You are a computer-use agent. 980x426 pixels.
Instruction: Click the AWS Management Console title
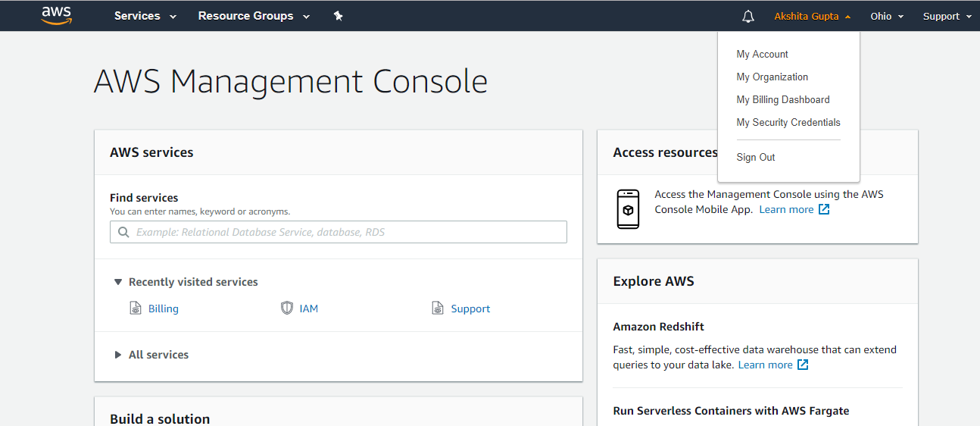(291, 81)
